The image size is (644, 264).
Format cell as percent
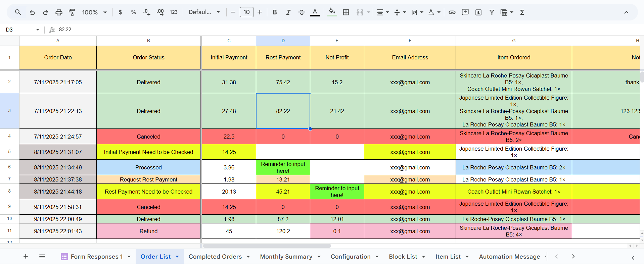coord(133,12)
